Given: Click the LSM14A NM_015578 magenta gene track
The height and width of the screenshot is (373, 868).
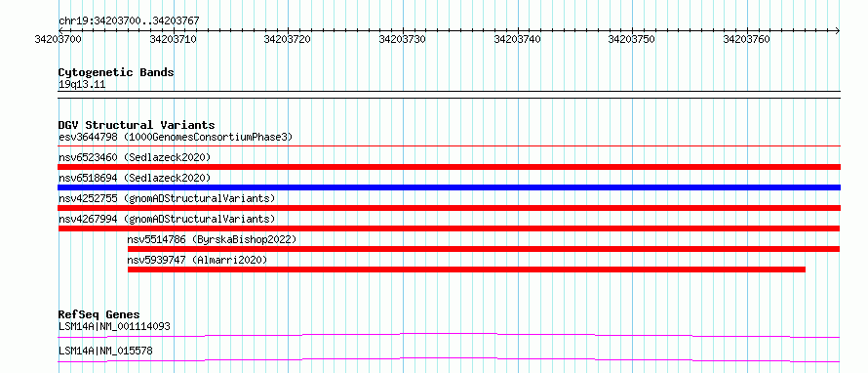Looking at the screenshot, I should 449,359.
